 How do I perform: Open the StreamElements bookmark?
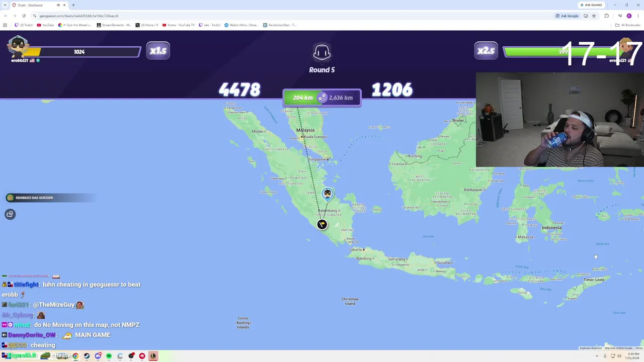tap(114, 25)
